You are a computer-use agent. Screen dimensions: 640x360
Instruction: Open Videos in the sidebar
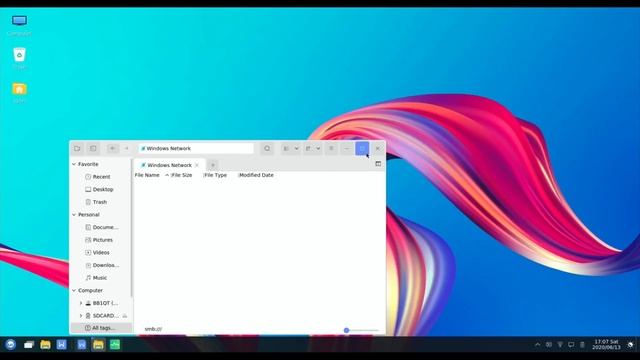101,253
